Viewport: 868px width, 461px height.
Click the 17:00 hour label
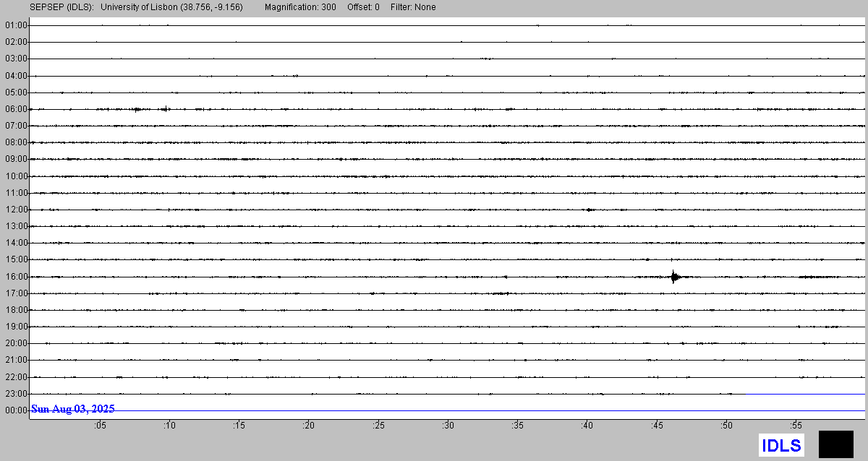click(x=16, y=293)
